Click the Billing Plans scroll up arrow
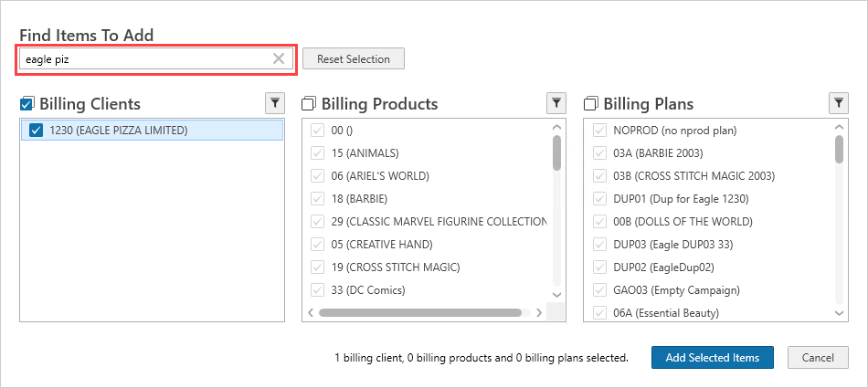The image size is (868, 388). (839, 127)
